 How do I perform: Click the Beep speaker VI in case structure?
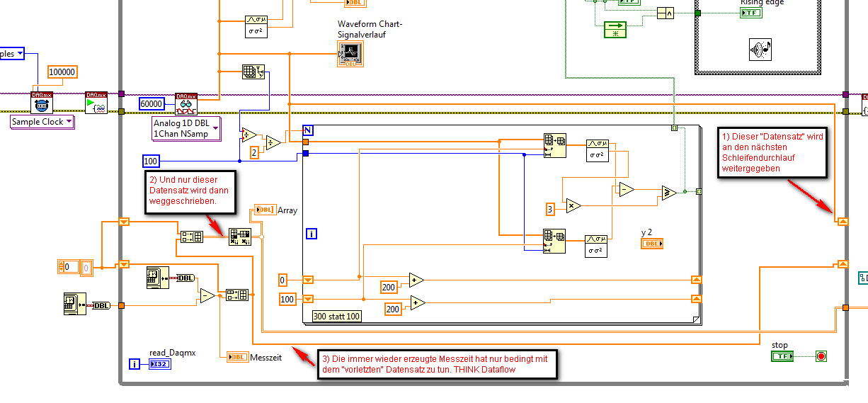761,50
